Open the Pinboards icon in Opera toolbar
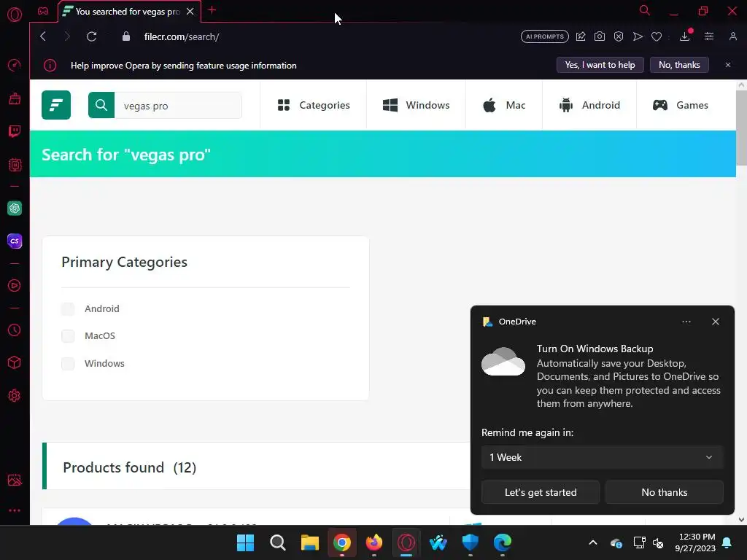This screenshot has width=747, height=560. coord(580,36)
